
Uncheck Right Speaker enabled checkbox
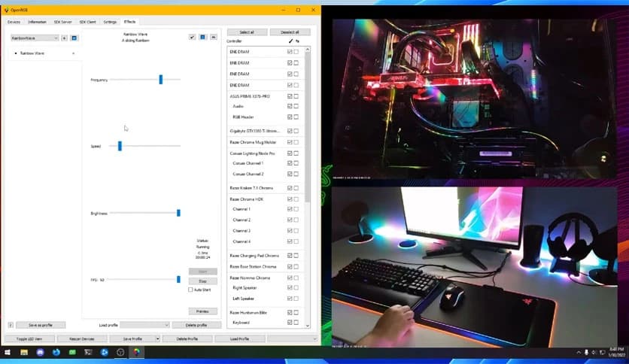[x=290, y=288]
